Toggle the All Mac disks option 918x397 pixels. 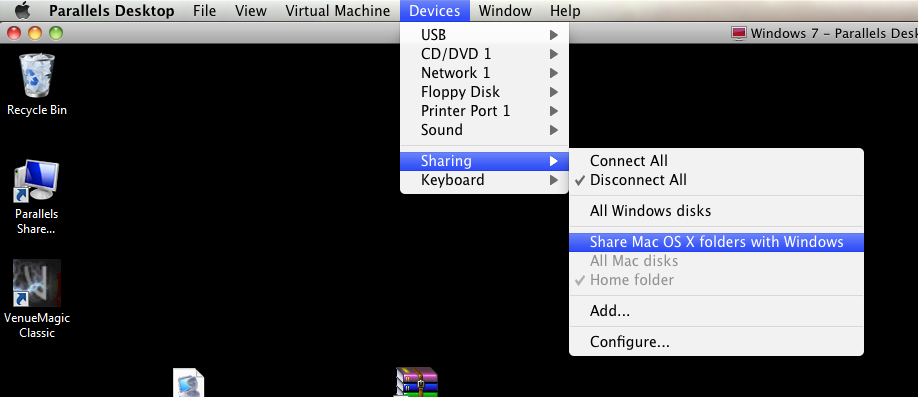717,261
